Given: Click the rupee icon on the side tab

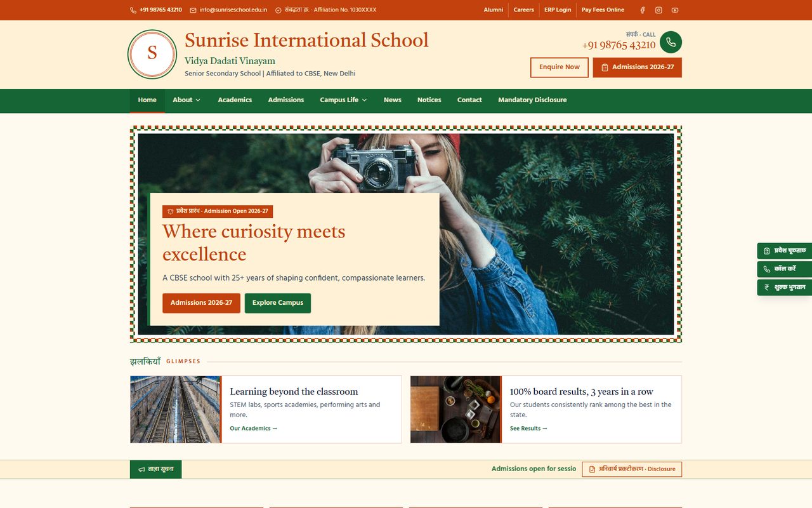Looking at the screenshot, I should pos(767,287).
